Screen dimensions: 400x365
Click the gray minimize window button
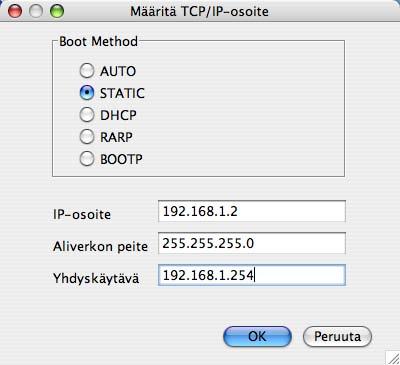tap(36, 11)
